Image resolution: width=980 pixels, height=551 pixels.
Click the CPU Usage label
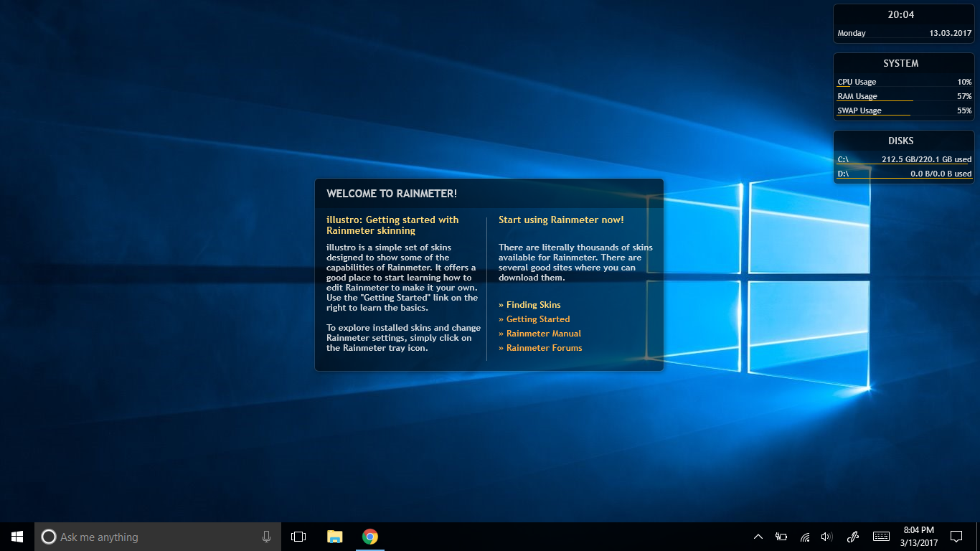tap(857, 82)
